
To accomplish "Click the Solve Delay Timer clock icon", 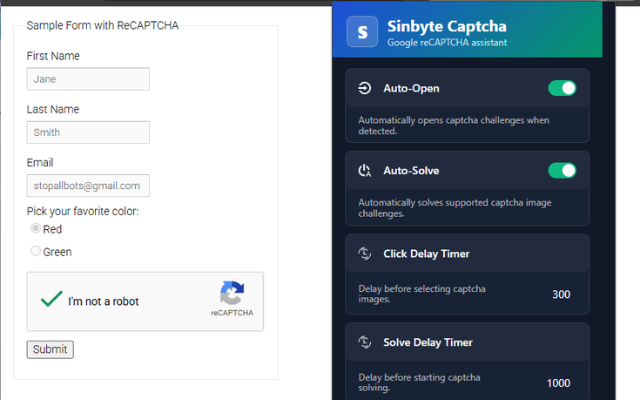I will (364, 342).
